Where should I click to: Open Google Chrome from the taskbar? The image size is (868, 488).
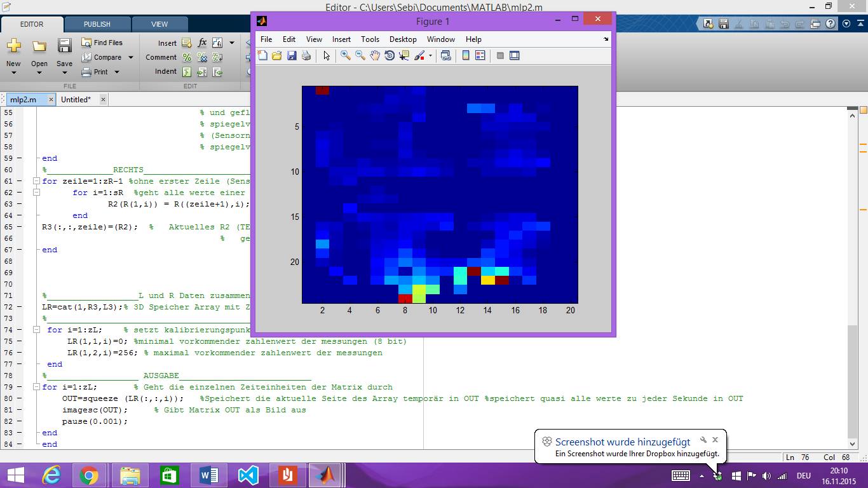(x=89, y=475)
